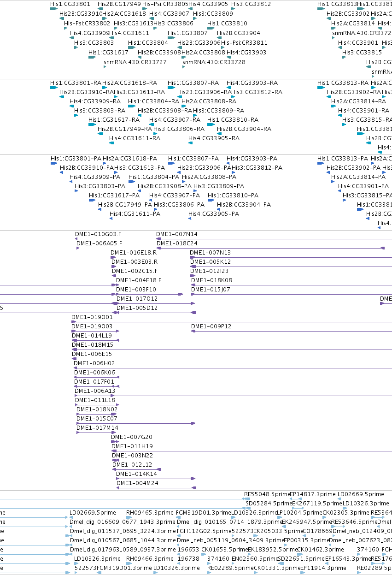The width and height of the screenshot is (392, 575).
Task: Select EST label RH09465.3prime
Action: coord(149,513)
